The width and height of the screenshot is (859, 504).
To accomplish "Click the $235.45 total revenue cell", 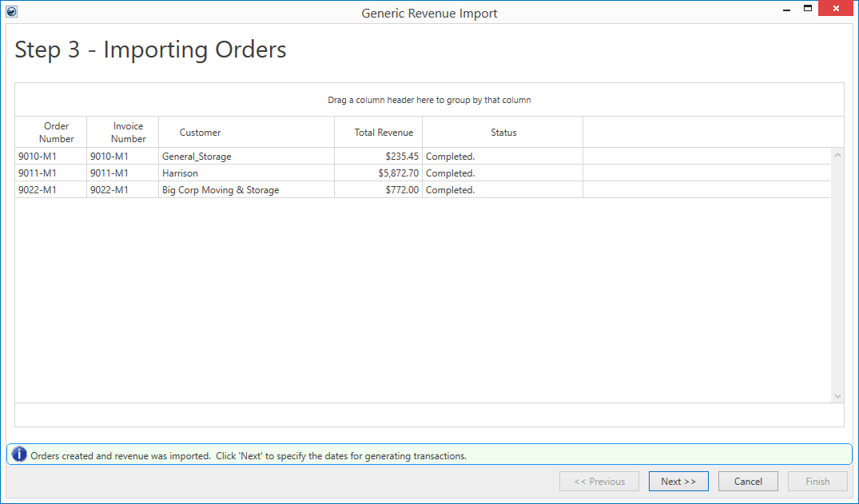I will pyautogui.click(x=401, y=157).
